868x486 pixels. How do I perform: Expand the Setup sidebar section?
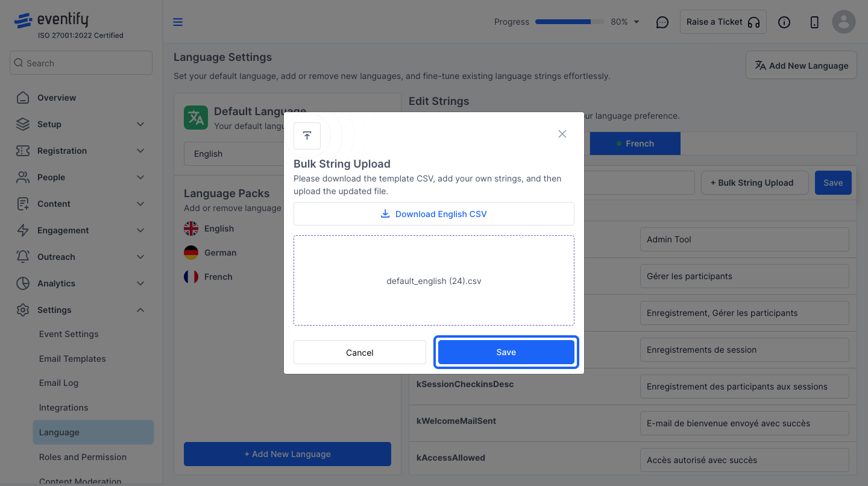140,124
